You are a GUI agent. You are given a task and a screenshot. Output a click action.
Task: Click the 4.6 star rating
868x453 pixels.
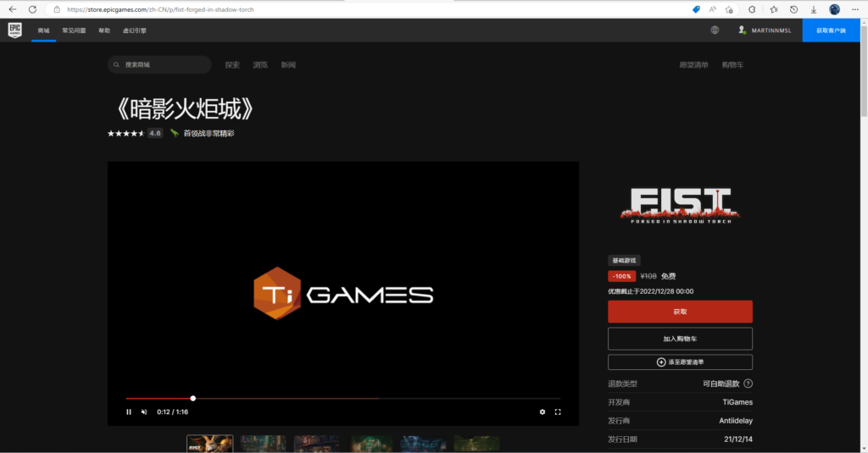coord(135,133)
